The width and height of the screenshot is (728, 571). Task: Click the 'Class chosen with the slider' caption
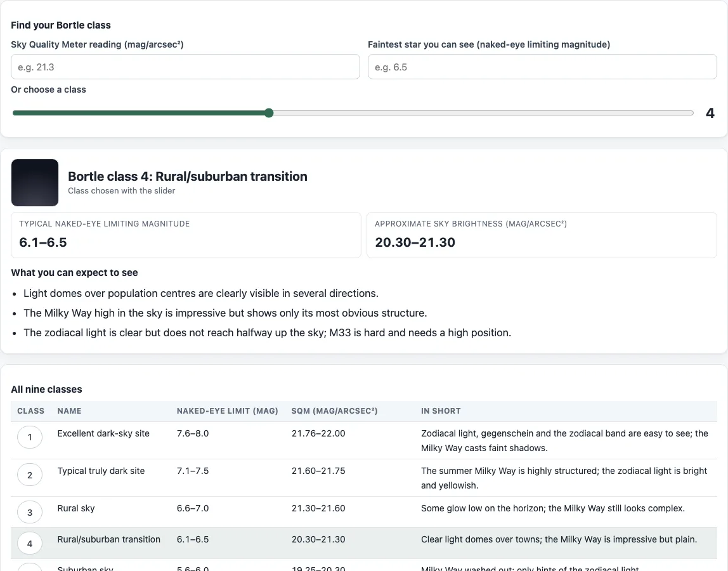[122, 191]
